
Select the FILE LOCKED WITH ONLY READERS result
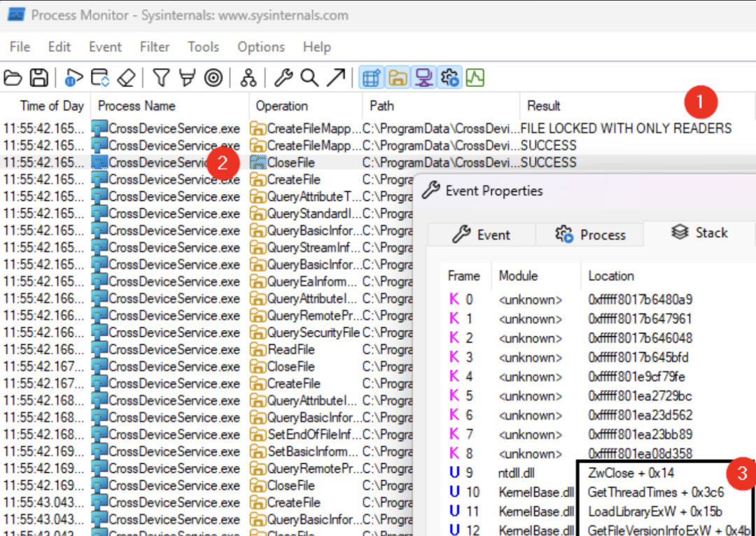point(626,128)
